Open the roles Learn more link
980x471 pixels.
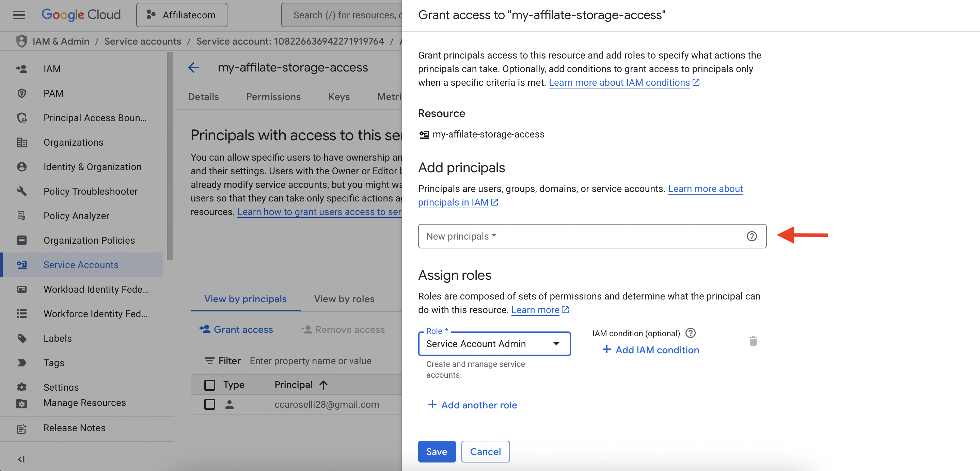(539, 310)
